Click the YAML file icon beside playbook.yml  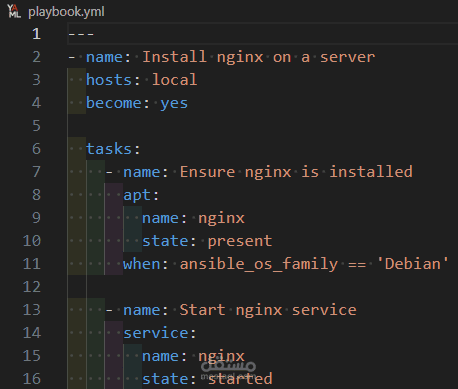pyautogui.click(x=14, y=12)
